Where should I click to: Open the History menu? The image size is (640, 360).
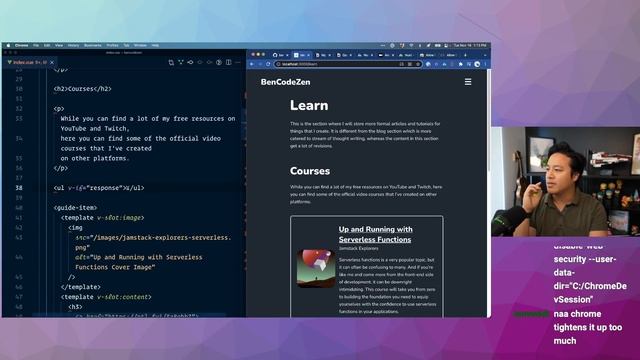[73, 45]
